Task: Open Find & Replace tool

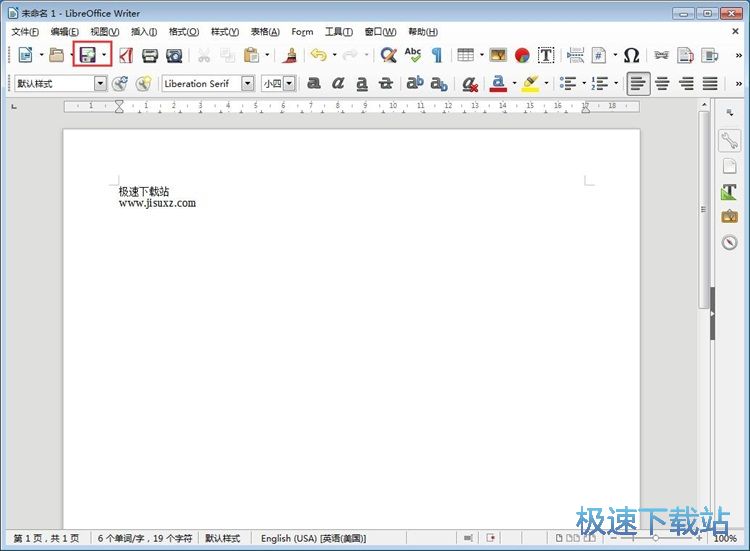Action: coord(388,55)
